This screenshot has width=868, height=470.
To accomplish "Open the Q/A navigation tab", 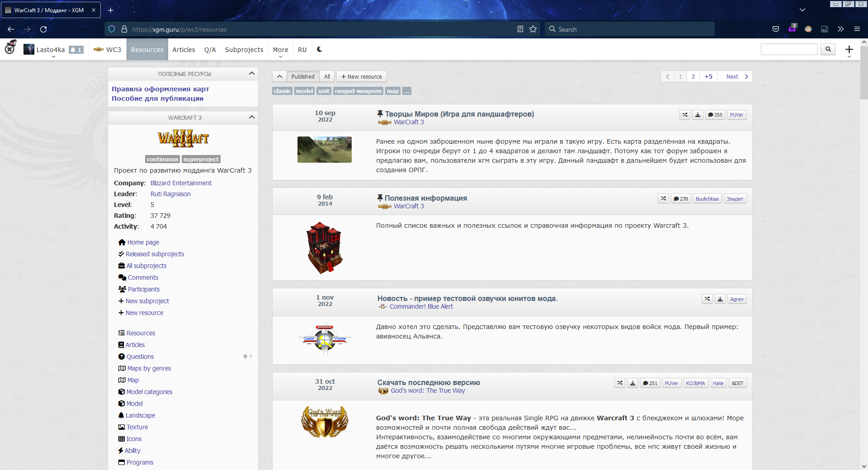I will [x=210, y=50].
